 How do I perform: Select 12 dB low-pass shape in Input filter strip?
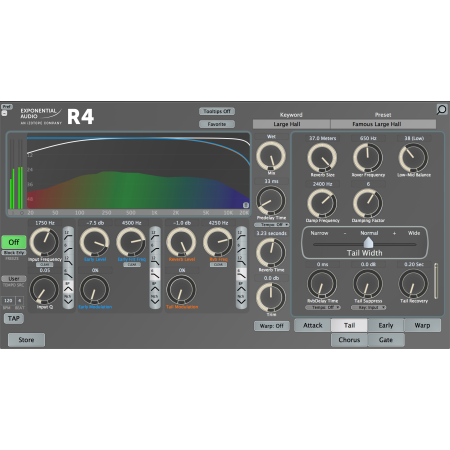(x=68, y=261)
